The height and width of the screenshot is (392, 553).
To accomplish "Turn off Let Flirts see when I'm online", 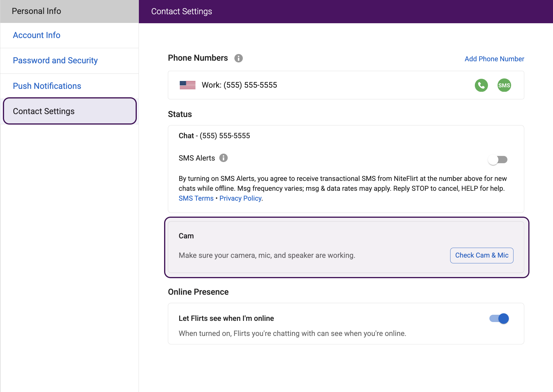I will pyautogui.click(x=499, y=319).
